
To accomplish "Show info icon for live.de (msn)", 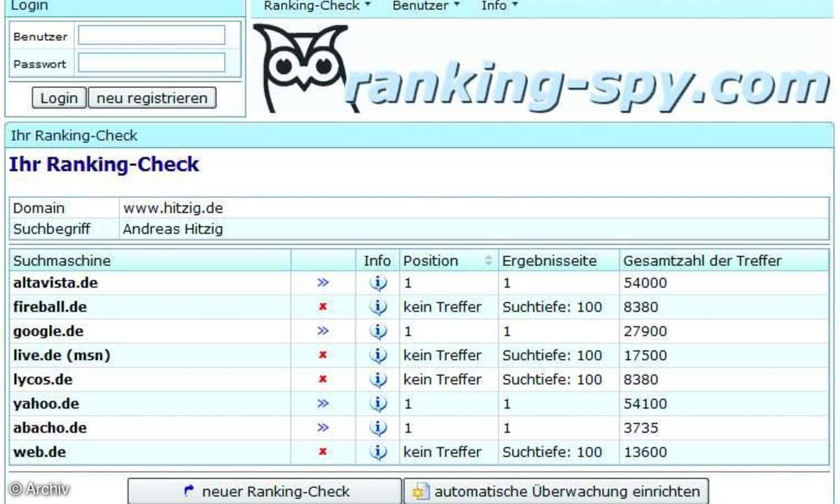I will click(378, 355).
